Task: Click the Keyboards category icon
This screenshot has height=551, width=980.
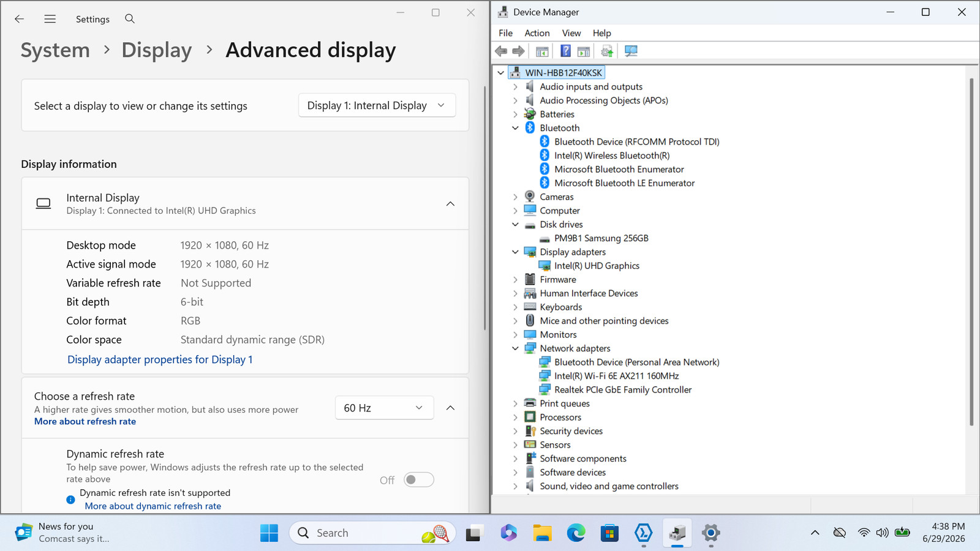Action: pos(530,307)
